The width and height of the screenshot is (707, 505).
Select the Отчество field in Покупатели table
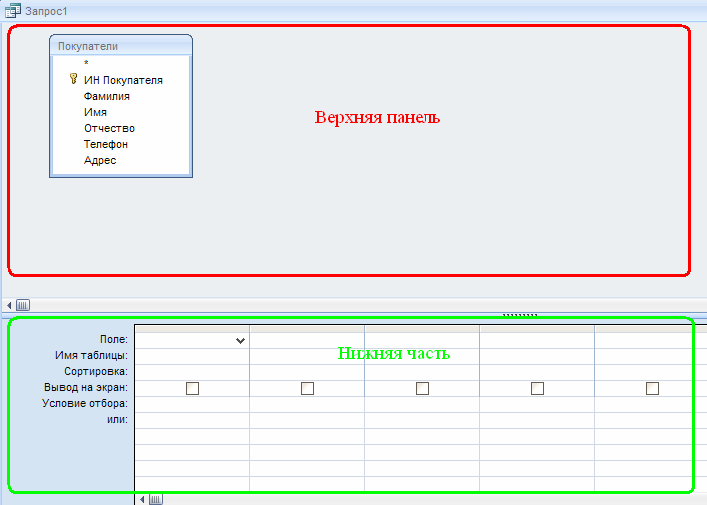pyautogui.click(x=109, y=128)
